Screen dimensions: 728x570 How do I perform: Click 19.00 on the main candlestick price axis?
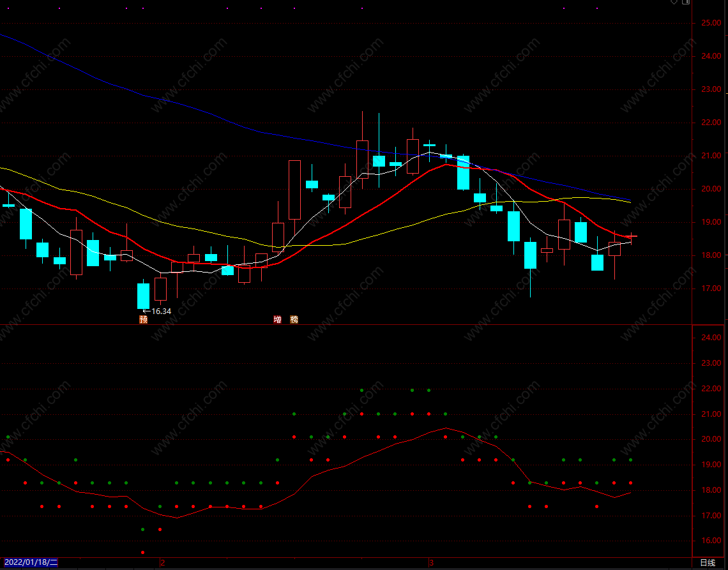pos(711,222)
